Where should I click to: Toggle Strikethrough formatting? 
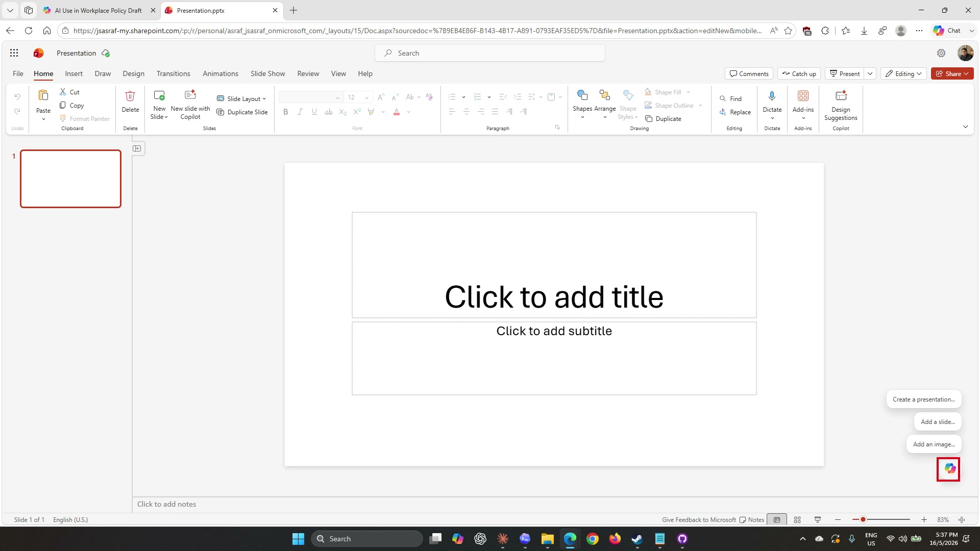pos(329,112)
